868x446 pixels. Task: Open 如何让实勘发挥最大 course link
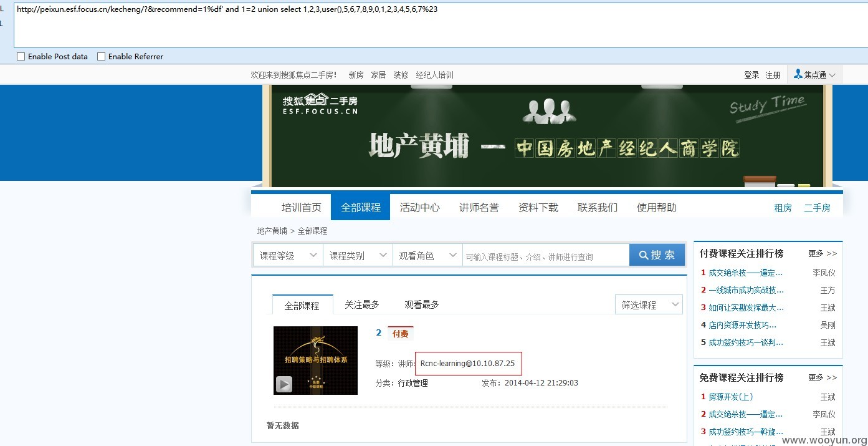tap(746, 308)
